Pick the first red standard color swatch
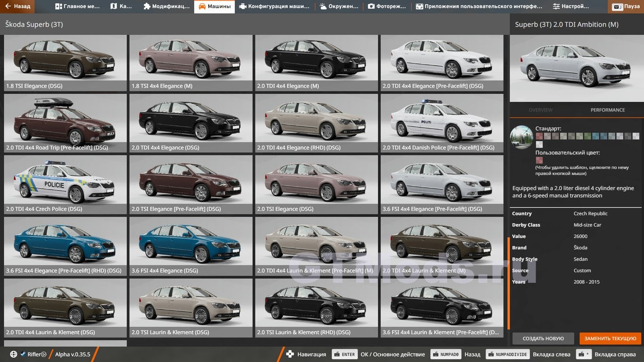This screenshot has height=362, width=644. [x=539, y=136]
